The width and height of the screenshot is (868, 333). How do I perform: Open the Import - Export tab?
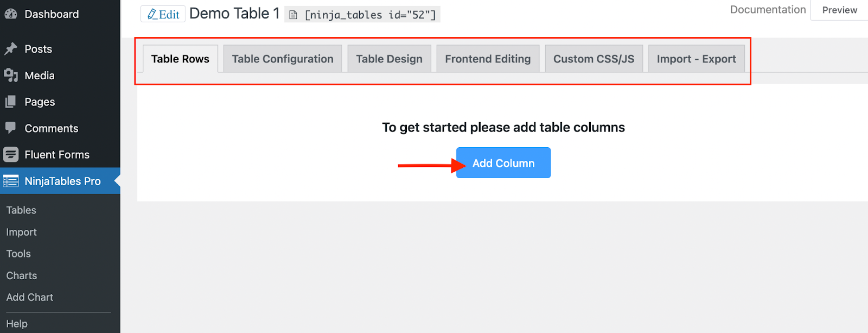[x=696, y=59]
